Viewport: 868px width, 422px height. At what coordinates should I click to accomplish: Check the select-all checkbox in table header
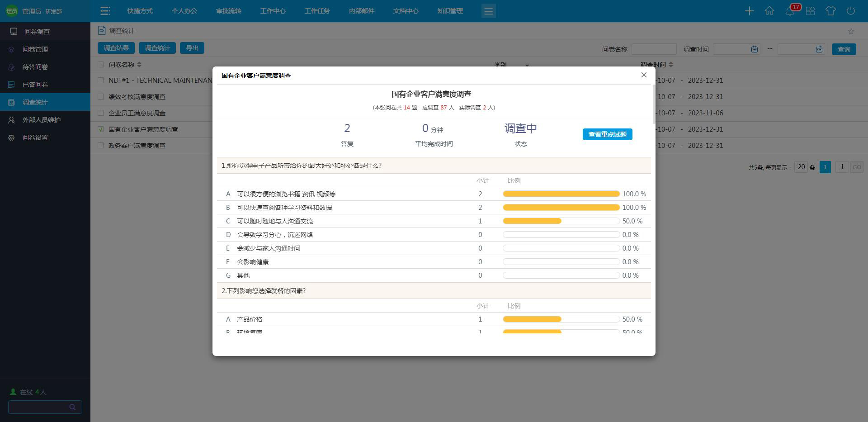click(101, 65)
